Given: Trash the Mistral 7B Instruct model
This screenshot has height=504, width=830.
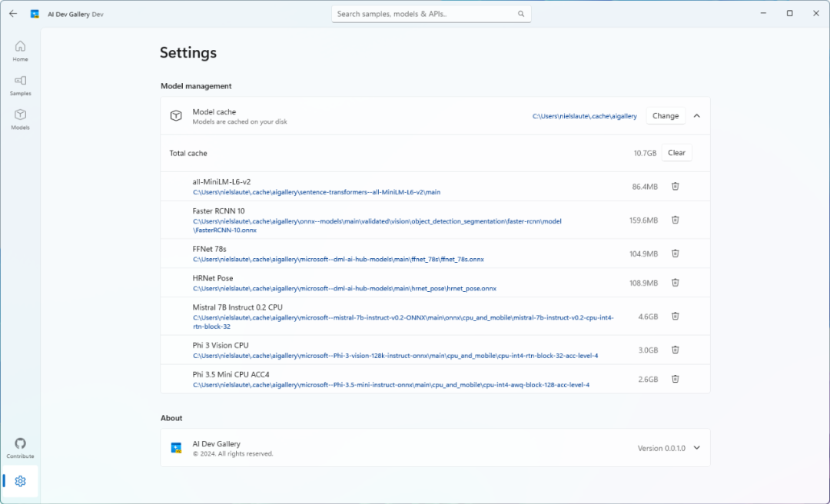Looking at the screenshot, I should pos(675,316).
